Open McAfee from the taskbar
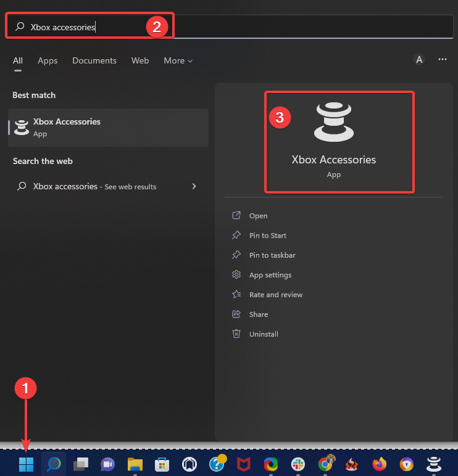Viewport: 458px width, 476px height. (x=243, y=464)
